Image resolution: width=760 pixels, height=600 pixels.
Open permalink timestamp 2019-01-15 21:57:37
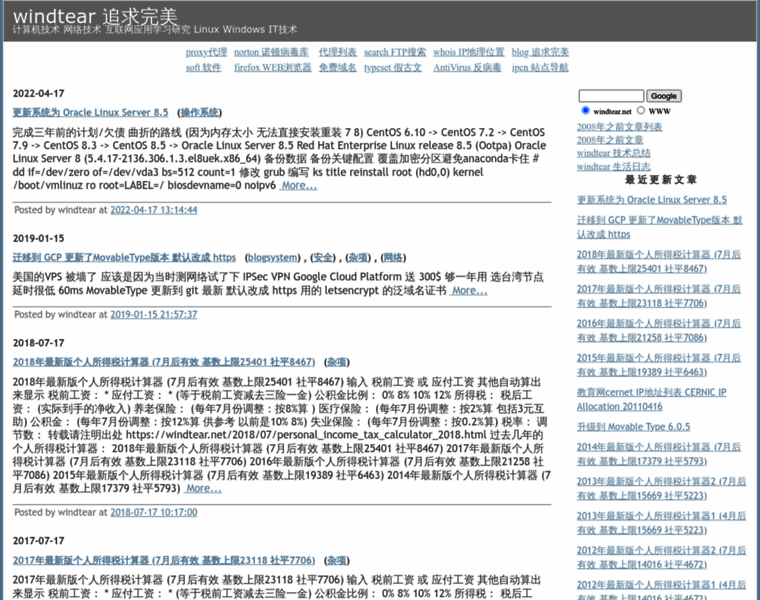[x=153, y=314]
